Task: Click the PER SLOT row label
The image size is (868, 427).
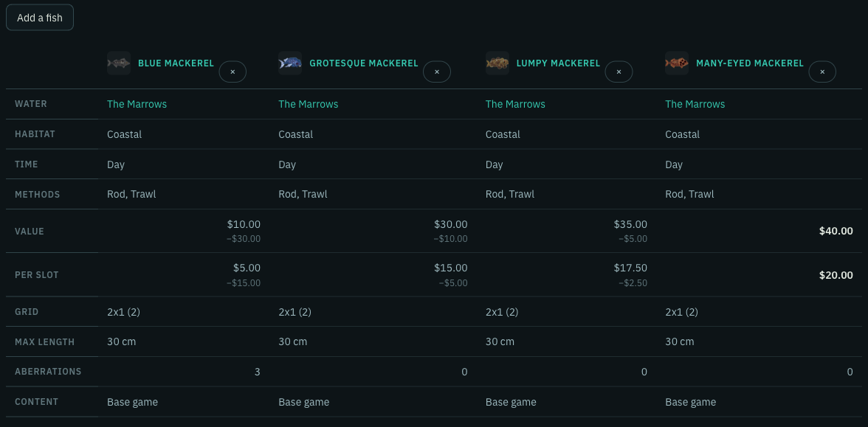Action: pyautogui.click(x=37, y=275)
